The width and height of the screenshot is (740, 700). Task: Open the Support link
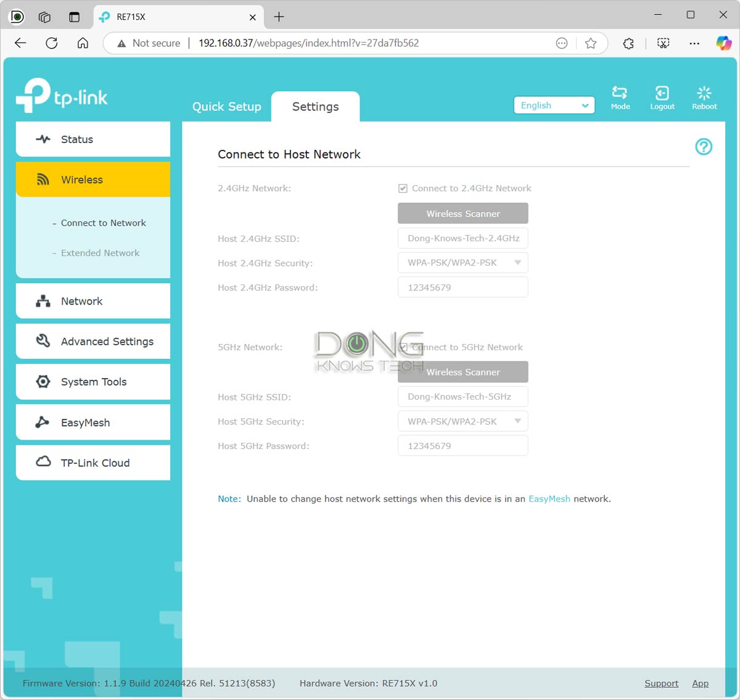click(661, 683)
